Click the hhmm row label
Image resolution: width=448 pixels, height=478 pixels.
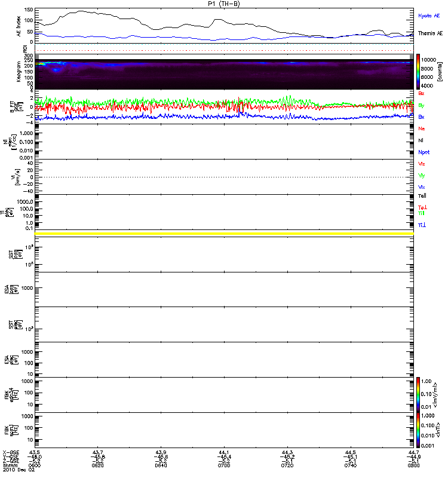pos(10,465)
